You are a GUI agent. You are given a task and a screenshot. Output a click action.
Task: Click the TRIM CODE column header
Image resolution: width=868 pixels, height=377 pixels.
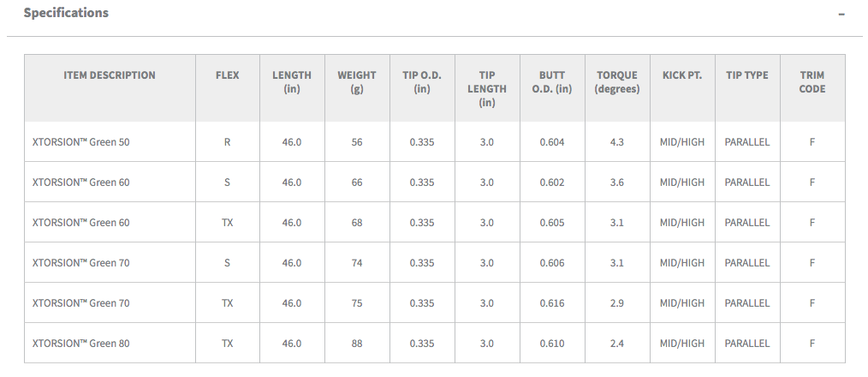[x=812, y=82]
